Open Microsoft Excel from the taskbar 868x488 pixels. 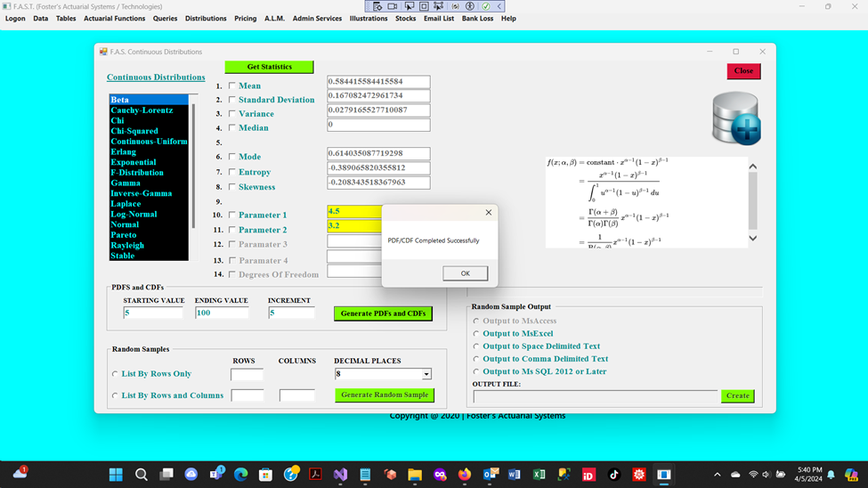[x=539, y=476]
